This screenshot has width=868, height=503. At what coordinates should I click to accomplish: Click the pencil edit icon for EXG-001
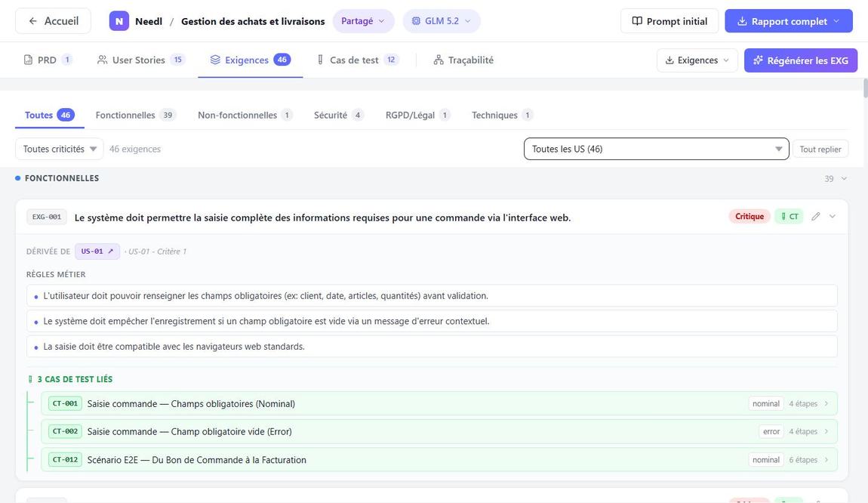click(815, 217)
